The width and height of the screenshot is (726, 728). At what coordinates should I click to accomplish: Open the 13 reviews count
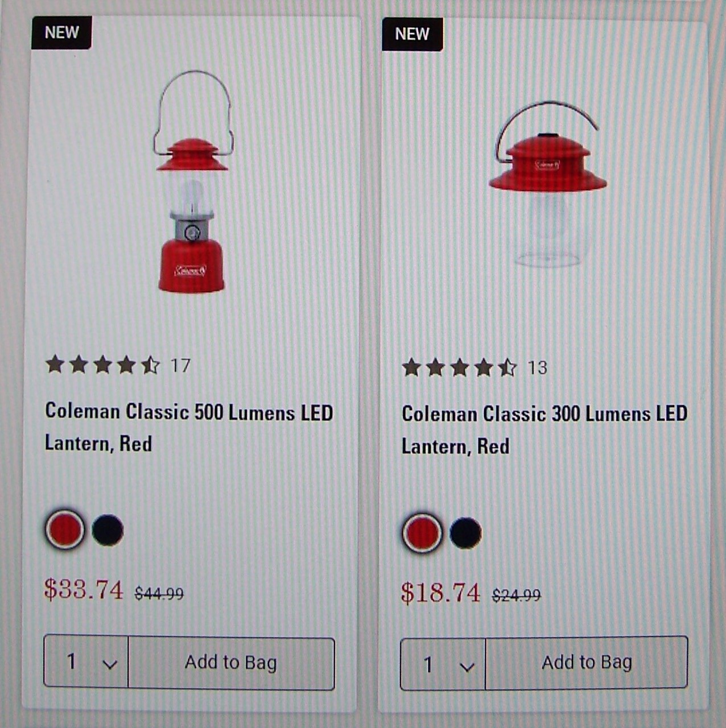tap(537, 368)
